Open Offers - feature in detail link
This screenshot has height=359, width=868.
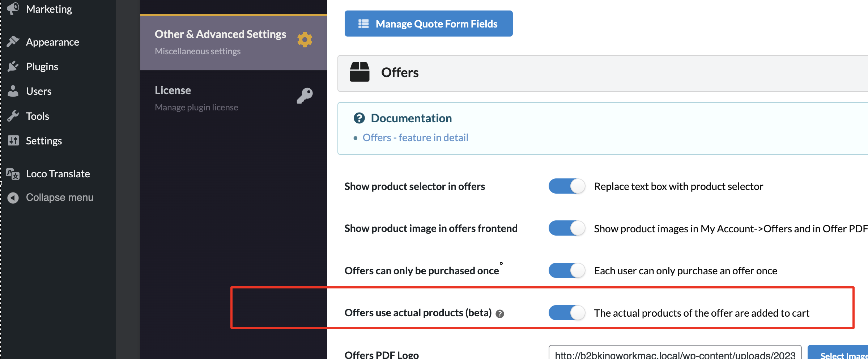pyautogui.click(x=415, y=138)
